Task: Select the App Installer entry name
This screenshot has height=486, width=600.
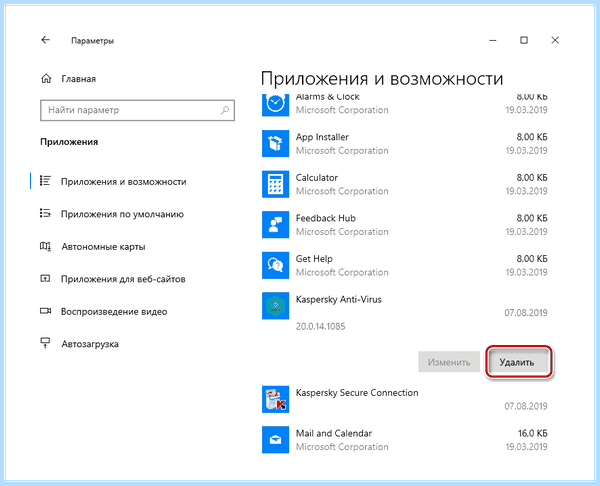Action: (x=322, y=137)
